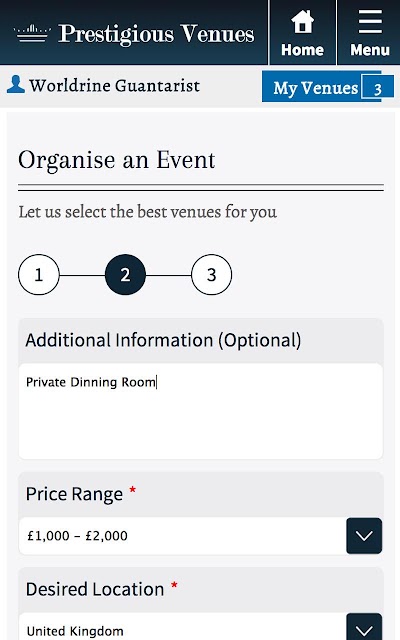The width and height of the screenshot is (400, 640).
Task: Click the Worldrine Guantarist username
Action: (115, 86)
